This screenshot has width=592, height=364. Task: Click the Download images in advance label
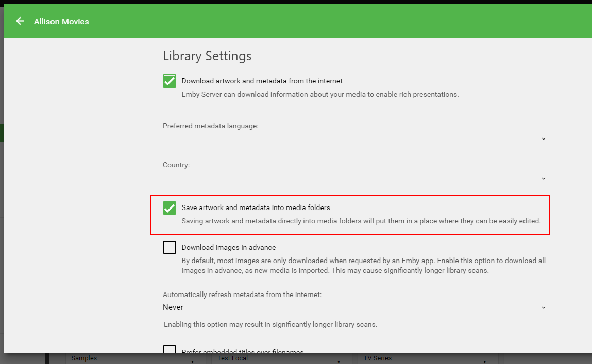[228, 248]
